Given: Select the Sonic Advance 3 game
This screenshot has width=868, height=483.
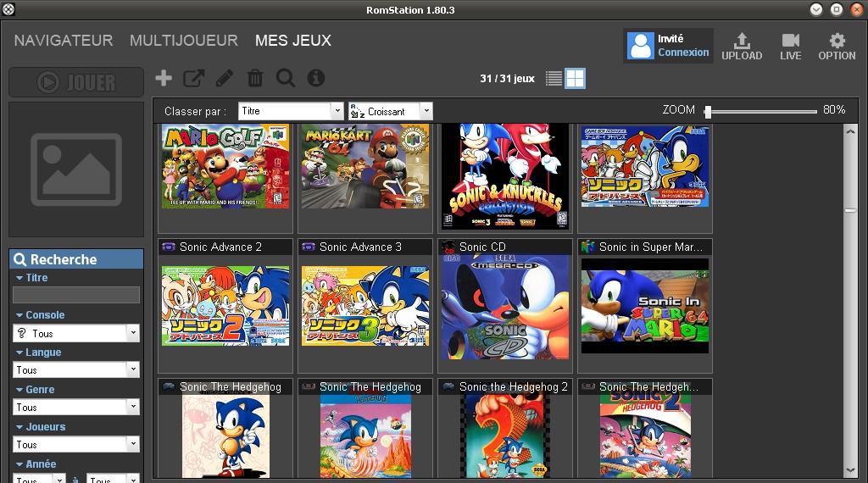Looking at the screenshot, I should (365, 306).
